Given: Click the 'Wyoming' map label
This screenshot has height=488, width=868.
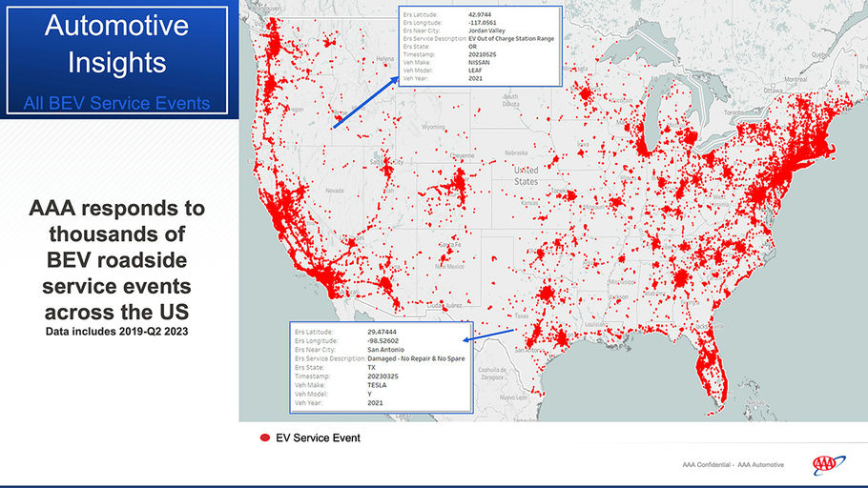Looking at the screenshot, I should (x=433, y=127).
